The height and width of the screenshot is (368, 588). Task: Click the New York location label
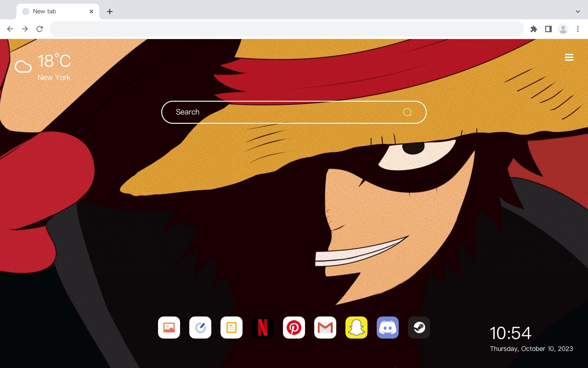[54, 77]
